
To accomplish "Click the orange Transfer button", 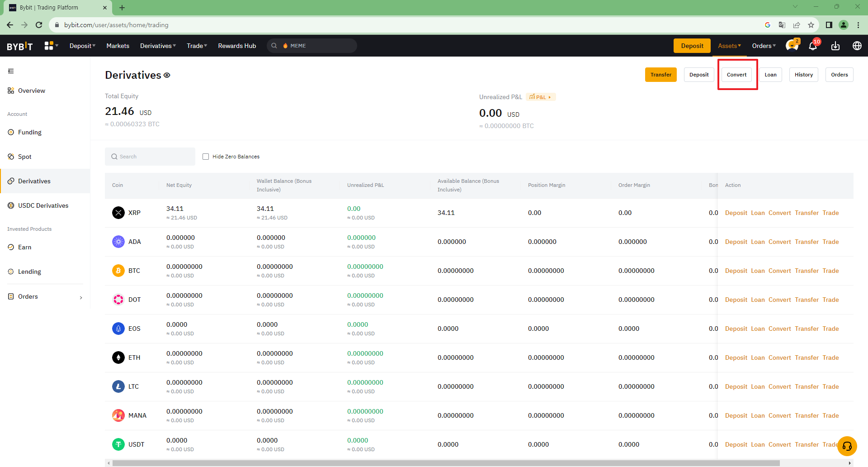I will pos(660,75).
